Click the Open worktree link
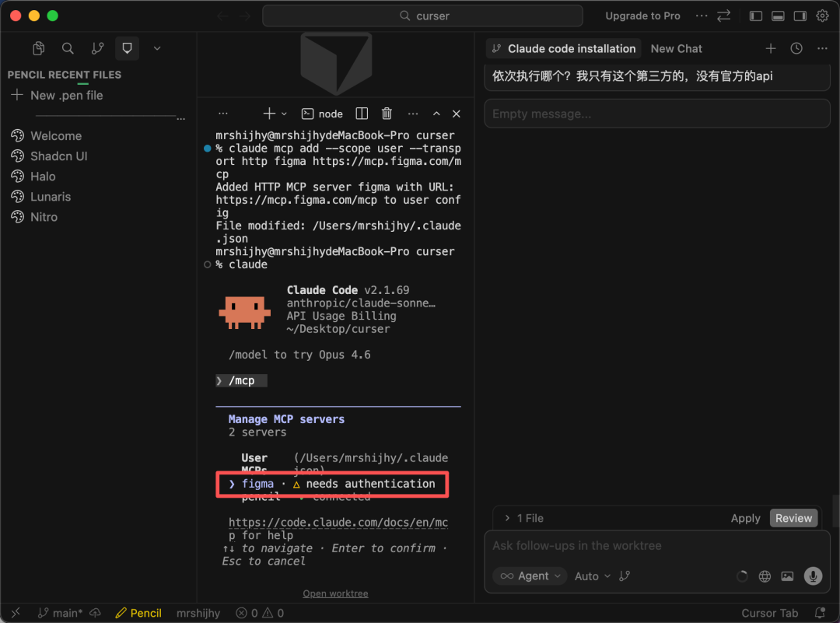 tap(335, 593)
